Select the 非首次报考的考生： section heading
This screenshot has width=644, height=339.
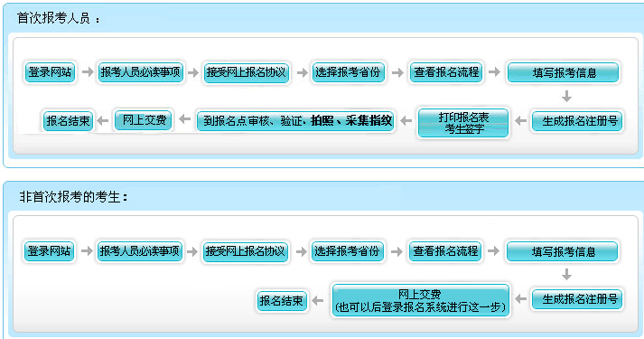(73, 197)
